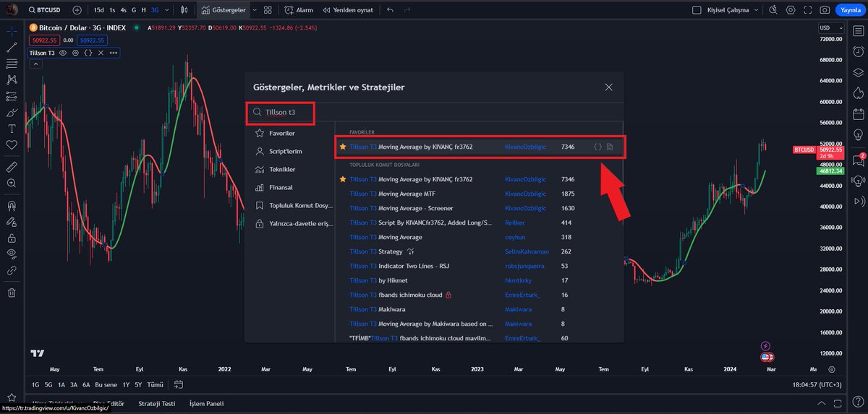Select the Text tool in left toolbar
The width and height of the screenshot is (868, 414).
pos(12,129)
